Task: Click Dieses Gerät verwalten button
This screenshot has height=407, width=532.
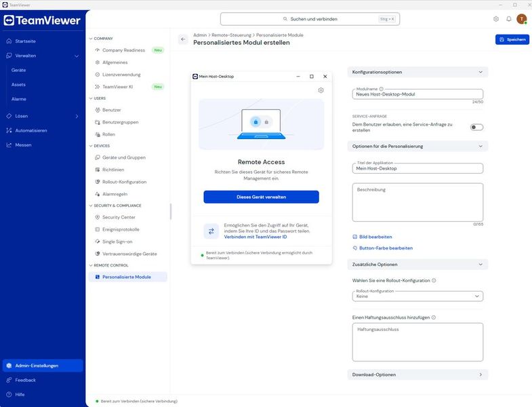Action: 261,197
